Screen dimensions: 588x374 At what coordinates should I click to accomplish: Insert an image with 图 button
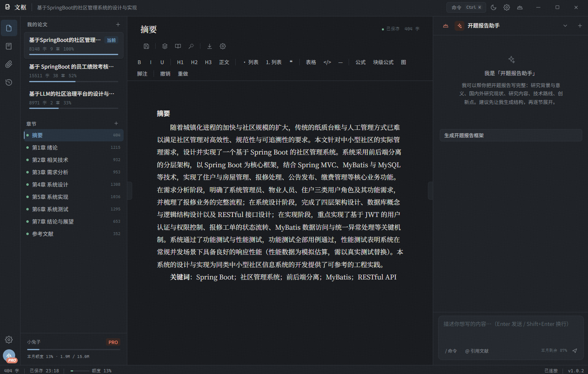pyautogui.click(x=404, y=62)
